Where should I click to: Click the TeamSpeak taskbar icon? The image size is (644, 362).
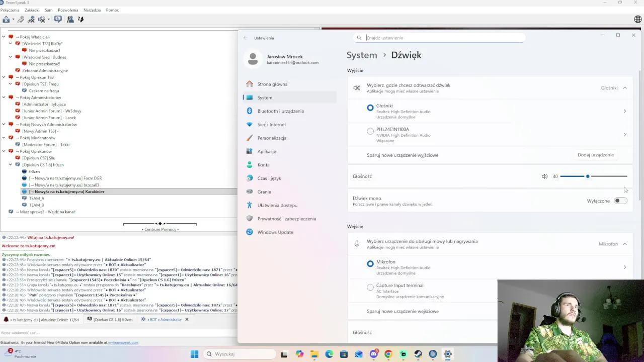(x=433, y=354)
